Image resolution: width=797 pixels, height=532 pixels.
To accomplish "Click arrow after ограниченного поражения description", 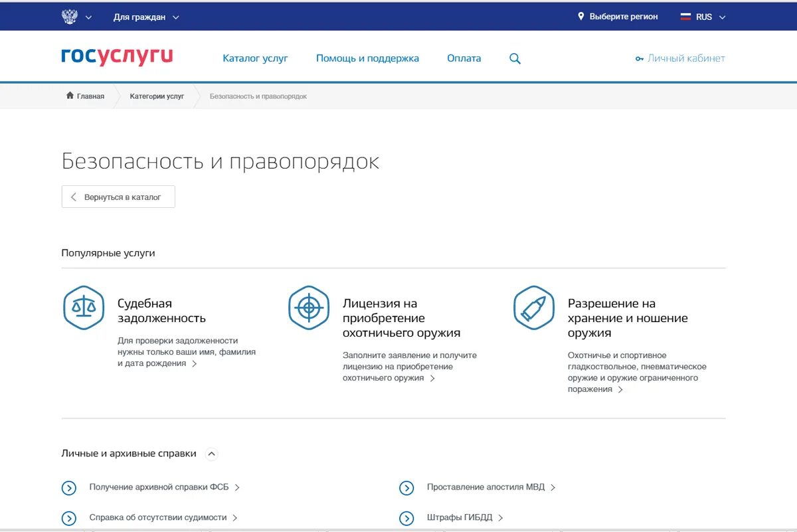I will pyautogui.click(x=620, y=390).
